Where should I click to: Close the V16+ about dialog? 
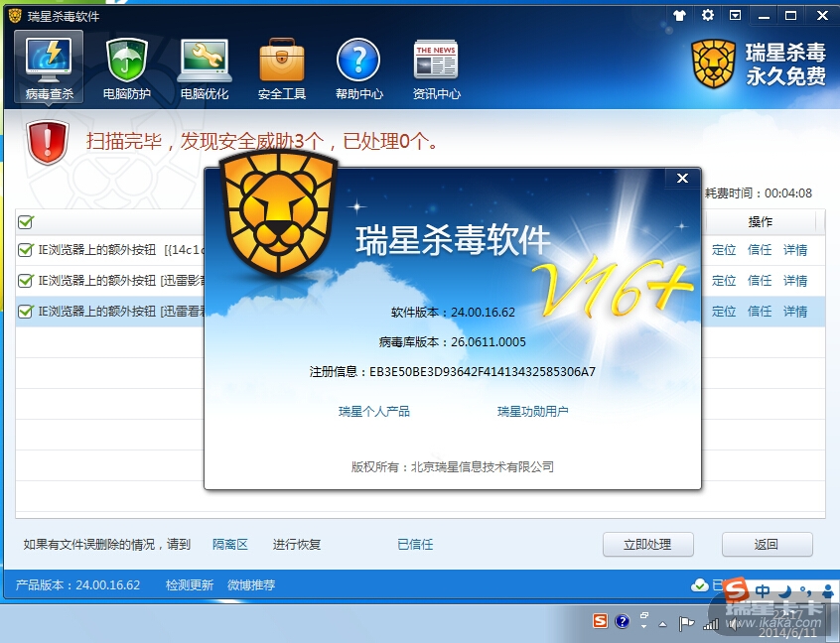tap(682, 178)
